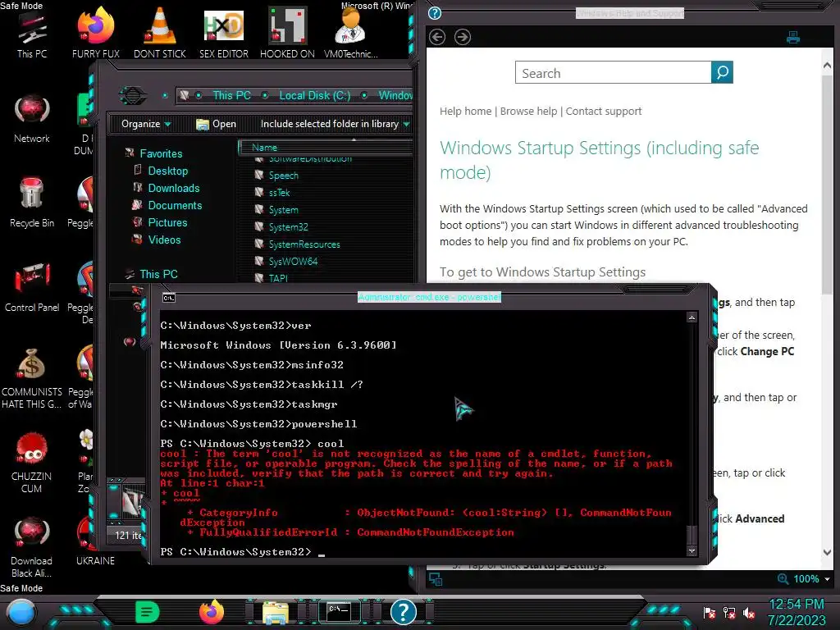This screenshot has width=840, height=630.
Task: Open the HOOKED ON desktop shortcut
Action: pos(287,33)
